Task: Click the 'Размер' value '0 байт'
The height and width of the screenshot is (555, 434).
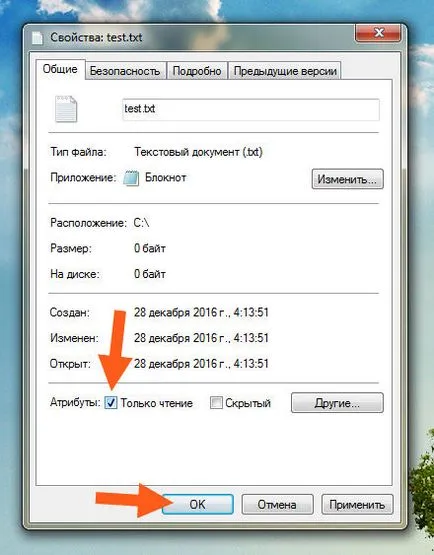Action: pyautogui.click(x=150, y=248)
